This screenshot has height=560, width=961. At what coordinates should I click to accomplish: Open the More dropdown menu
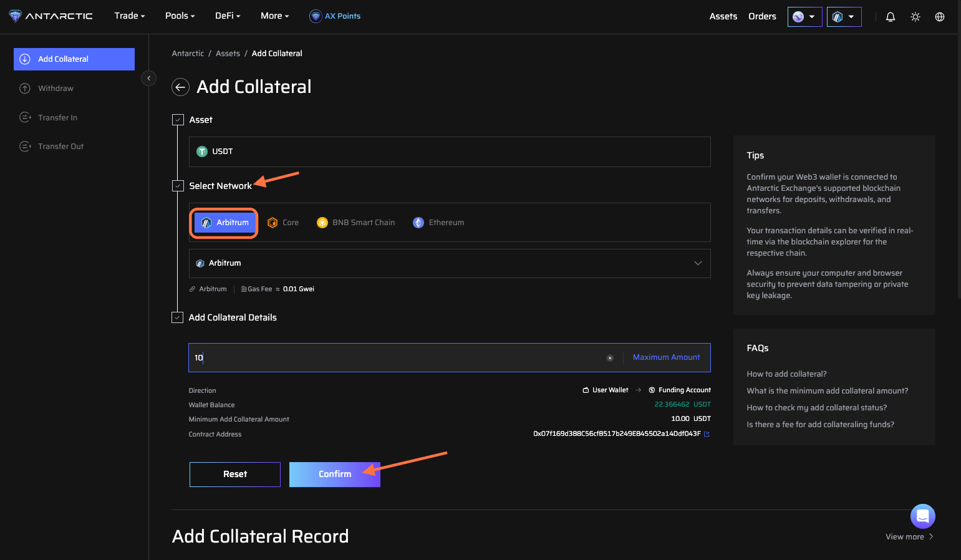coord(275,16)
